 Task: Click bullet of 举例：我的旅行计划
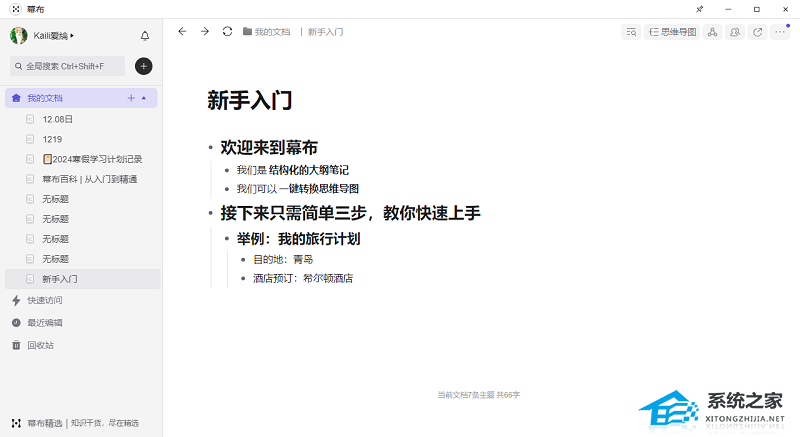(227, 239)
